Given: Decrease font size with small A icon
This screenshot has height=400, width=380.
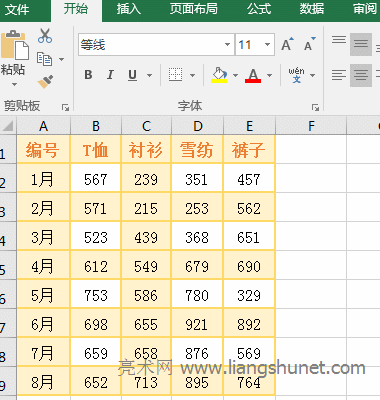Looking at the screenshot, I should 310,44.
